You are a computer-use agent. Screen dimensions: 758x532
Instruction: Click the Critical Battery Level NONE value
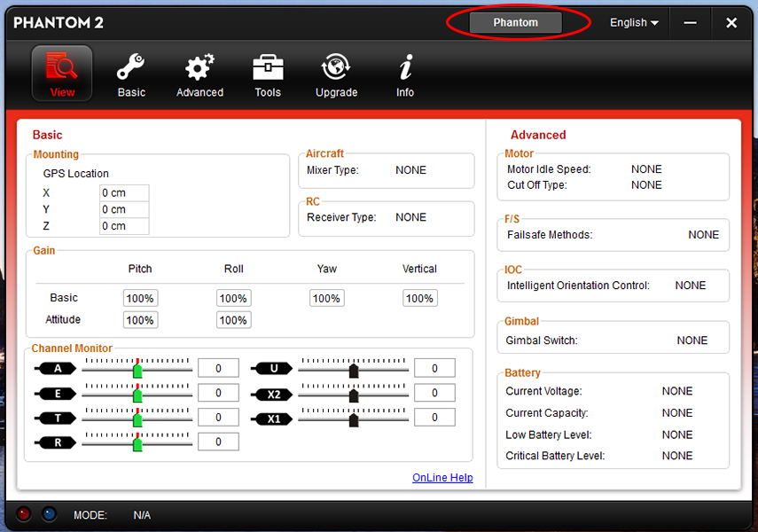tap(677, 456)
